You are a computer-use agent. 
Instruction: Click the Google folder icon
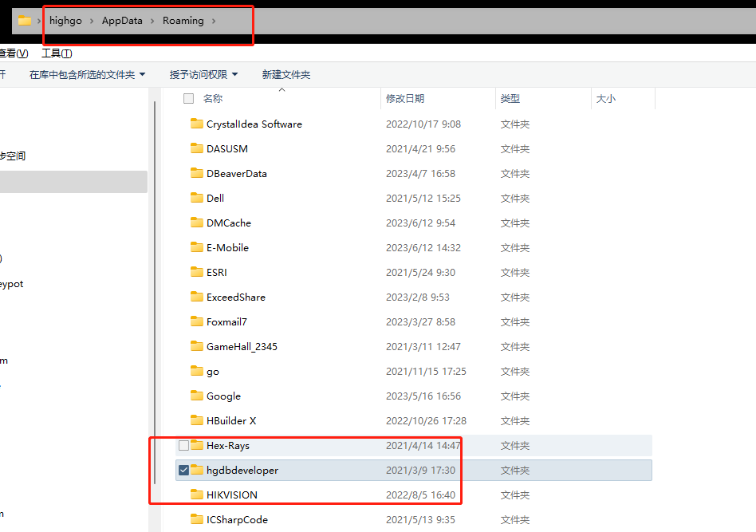[x=197, y=396]
